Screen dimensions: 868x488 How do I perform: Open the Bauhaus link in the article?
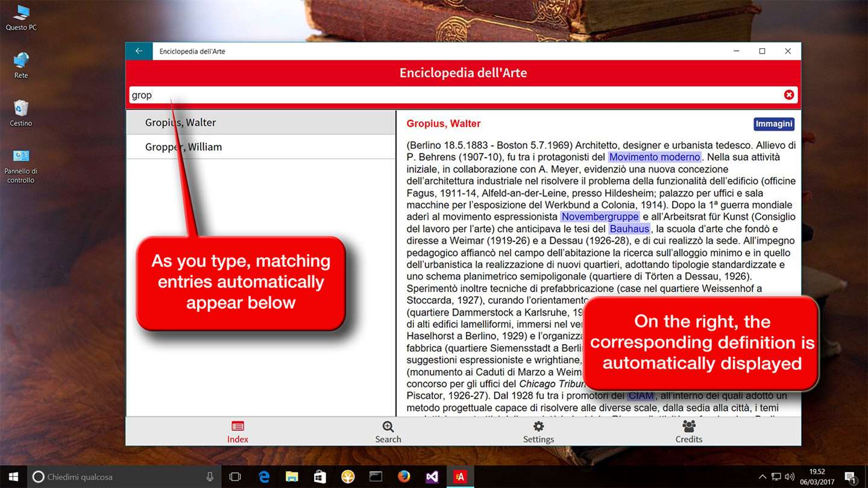[629, 229]
